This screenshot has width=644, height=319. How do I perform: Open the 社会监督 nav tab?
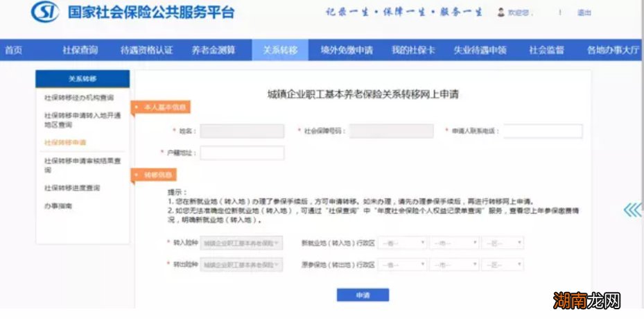pos(547,50)
